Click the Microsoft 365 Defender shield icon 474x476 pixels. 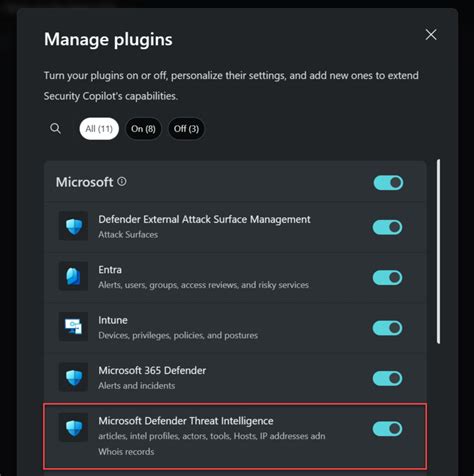[x=74, y=377]
